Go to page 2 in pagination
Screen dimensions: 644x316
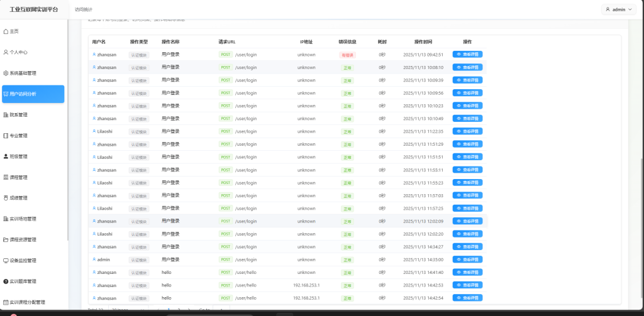click(179, 310)
